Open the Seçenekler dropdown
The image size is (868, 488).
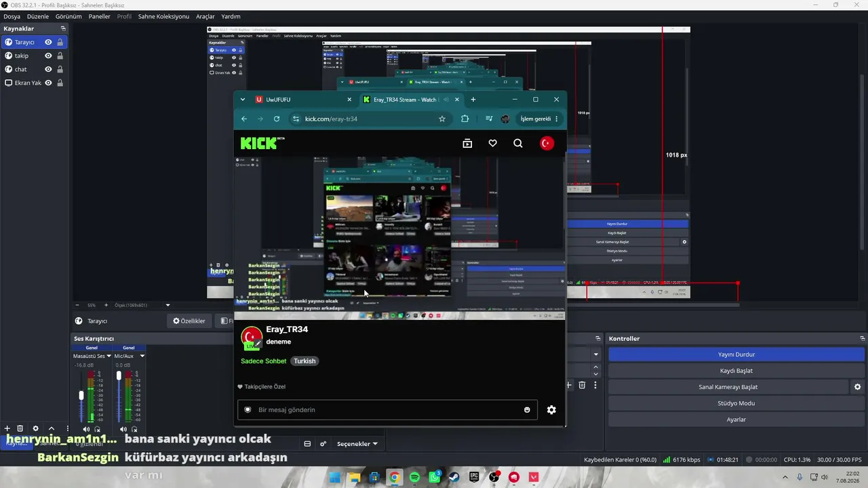tap(357, 444)
